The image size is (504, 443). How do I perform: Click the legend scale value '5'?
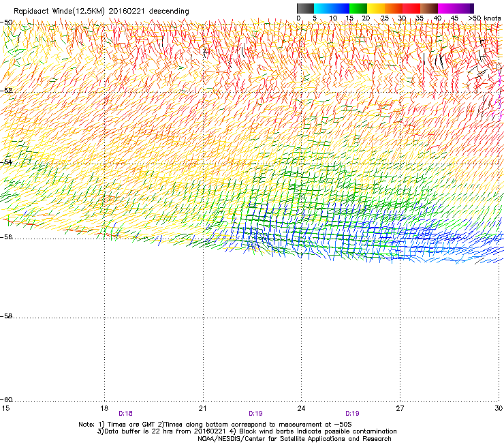(315, 18)
